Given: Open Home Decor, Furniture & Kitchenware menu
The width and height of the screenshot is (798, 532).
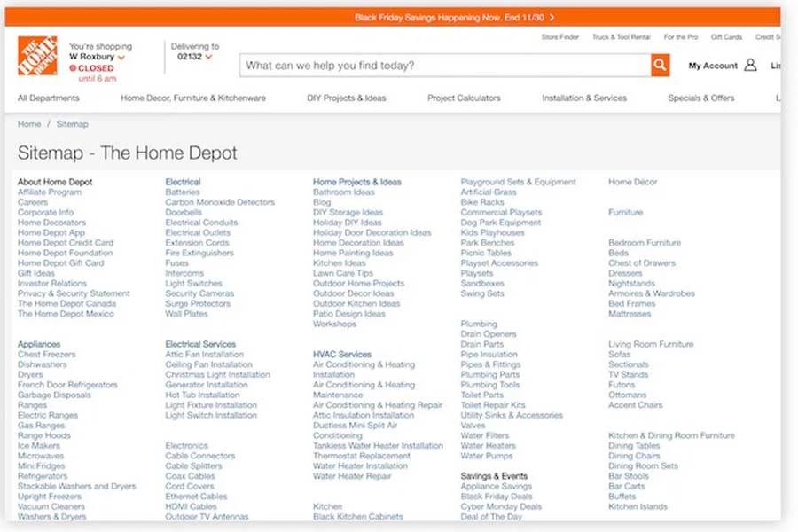Looking at the screenshot, I should pos(193,98).
